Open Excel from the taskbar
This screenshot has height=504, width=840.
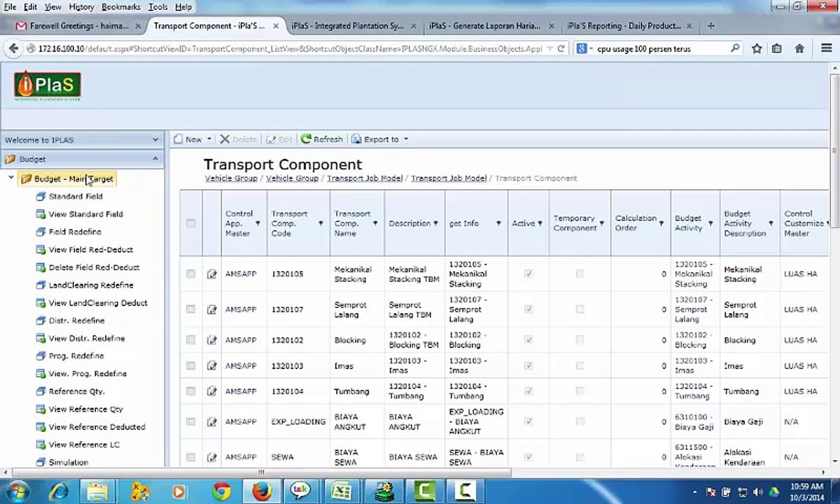coord(341,491)
